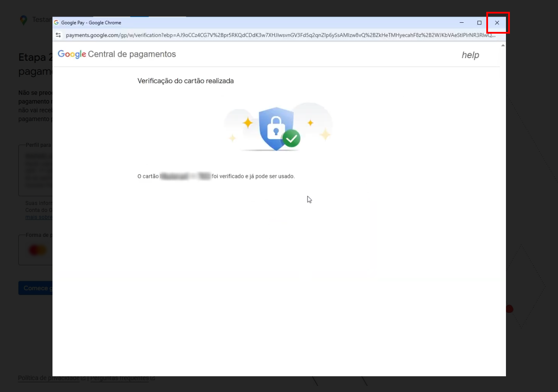Click the shield lock verification illustration

[x=278, y=128]
